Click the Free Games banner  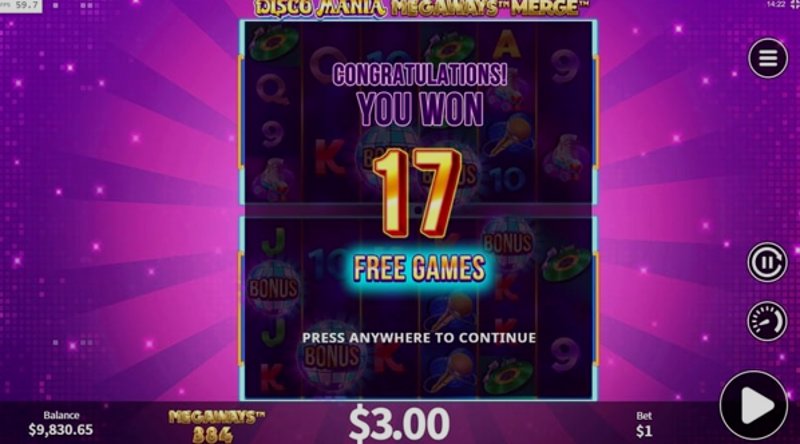coord(419,268)
